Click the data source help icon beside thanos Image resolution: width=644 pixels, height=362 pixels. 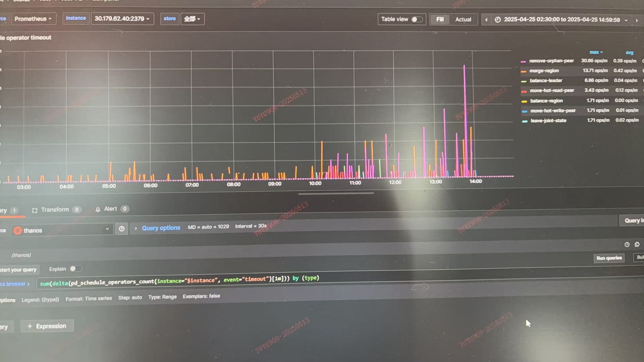point(121,229)
